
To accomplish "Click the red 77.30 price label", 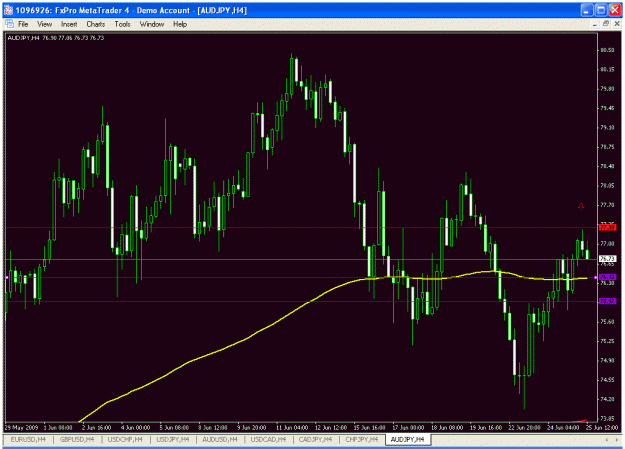I will tap(607, 228).
